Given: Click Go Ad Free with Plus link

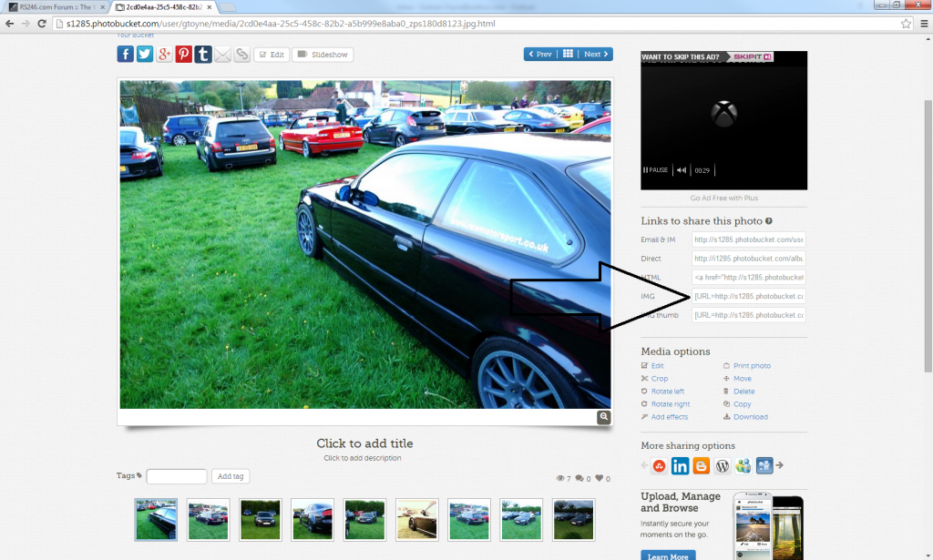Looking at the screenshot, I should tap(723, 198).
